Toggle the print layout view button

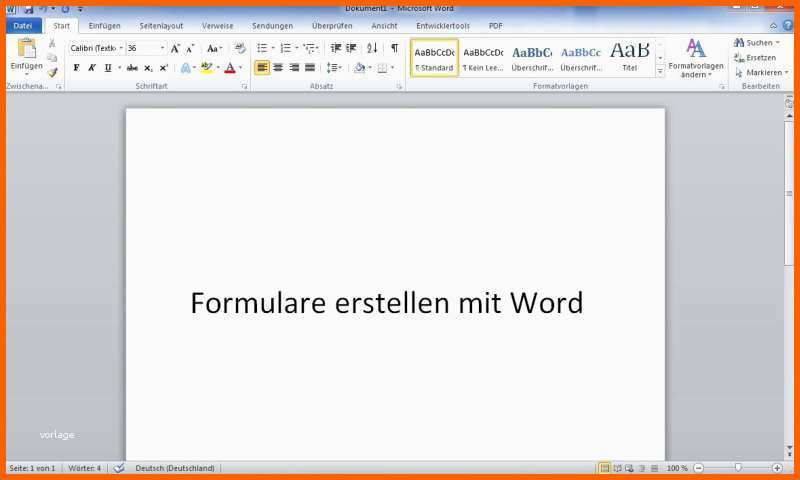[x=605, y=468]
